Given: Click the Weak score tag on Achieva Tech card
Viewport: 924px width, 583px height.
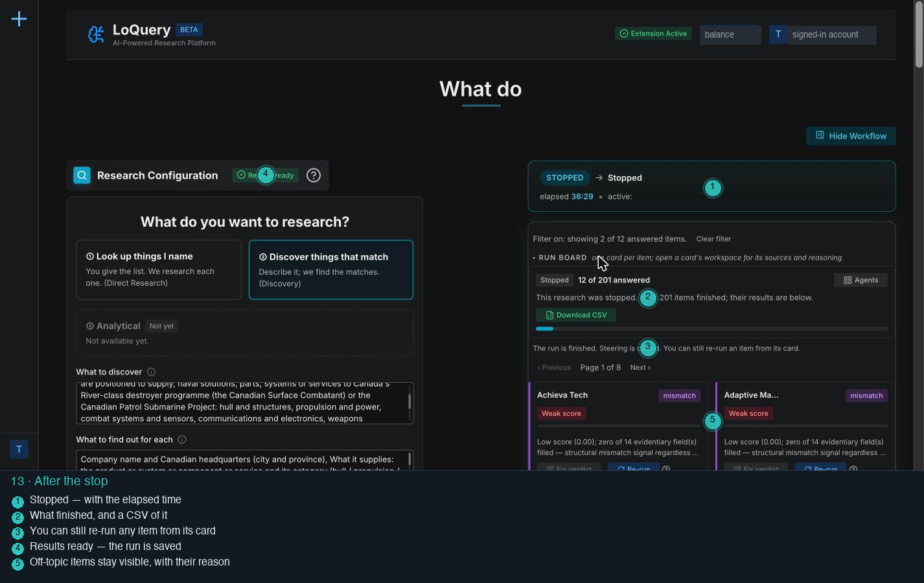Looking at the screenshot, I should (x=561, y=413).
